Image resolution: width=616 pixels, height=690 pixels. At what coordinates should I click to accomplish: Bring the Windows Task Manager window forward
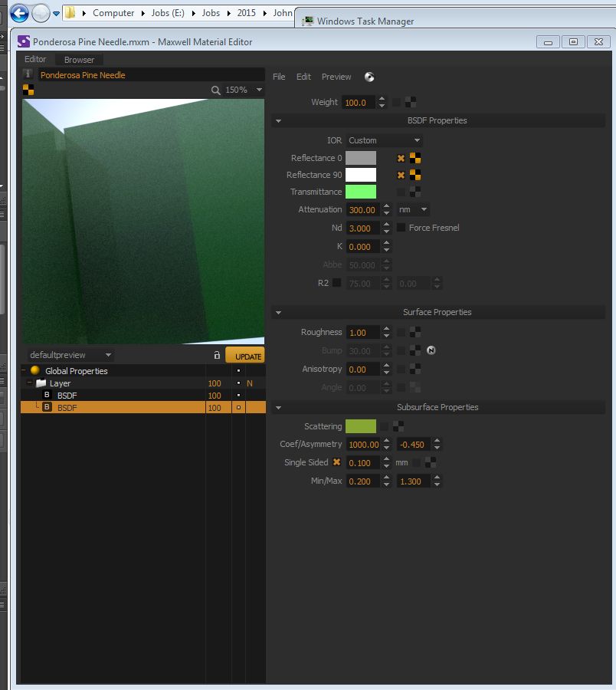point(365,21)
